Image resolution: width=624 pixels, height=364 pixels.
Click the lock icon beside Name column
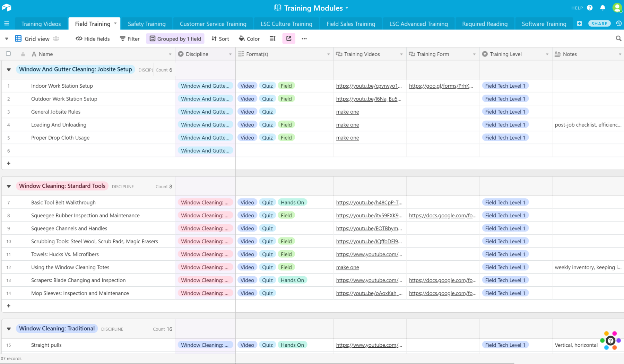point(23,54)
